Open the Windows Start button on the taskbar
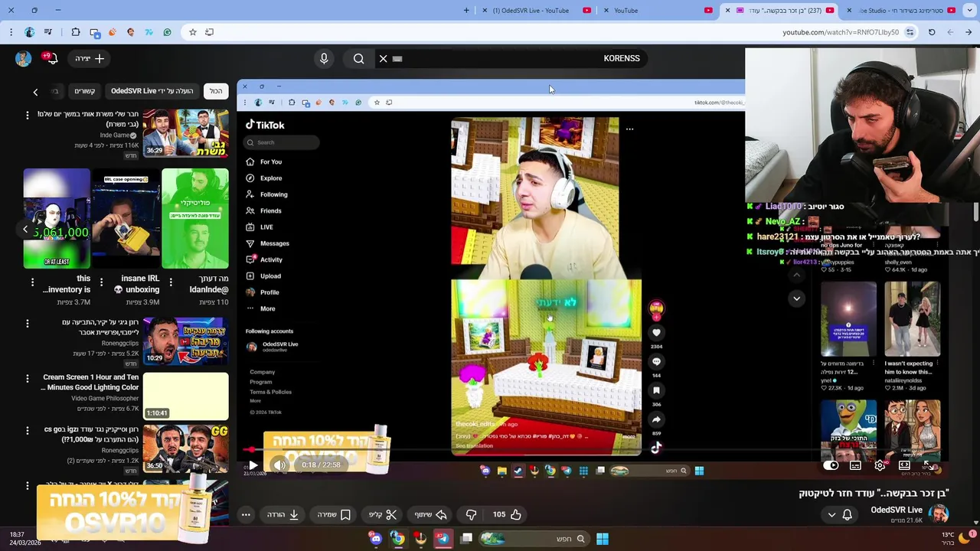This screenshot has width=980, height=551. click(x=603, y=539)
